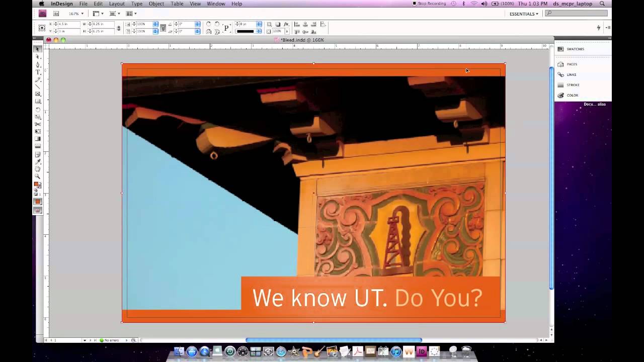Open the stroke style dropdown
Screen dimensions: 644x362
click(x=259, y=31)
